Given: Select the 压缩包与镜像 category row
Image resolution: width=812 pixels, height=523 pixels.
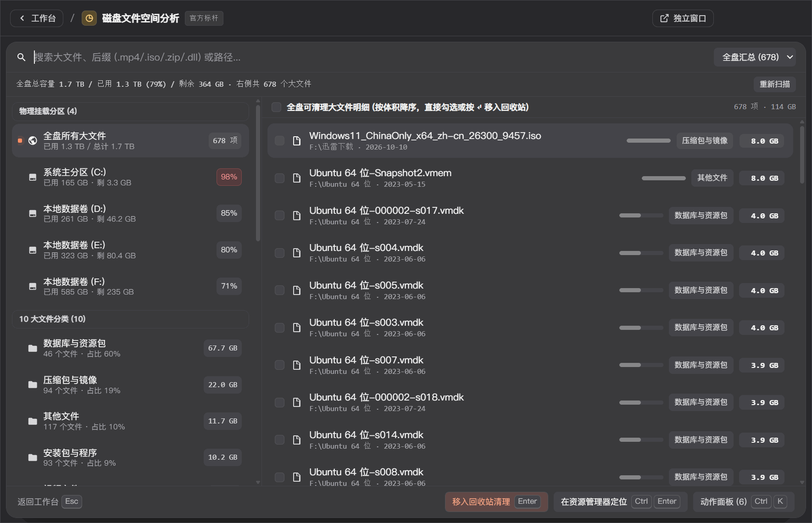Looking at the screenshot, I should 130,385.
